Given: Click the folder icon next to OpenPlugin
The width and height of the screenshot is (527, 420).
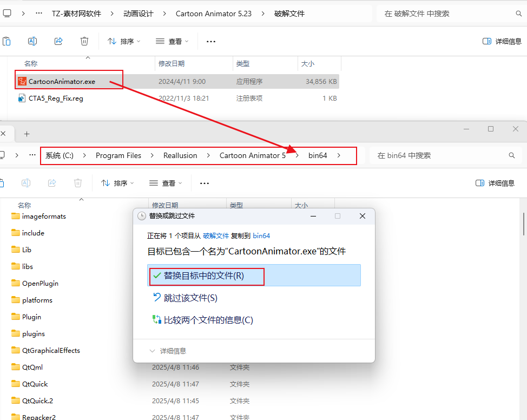Looking at the screenshot, I should 16,283.
